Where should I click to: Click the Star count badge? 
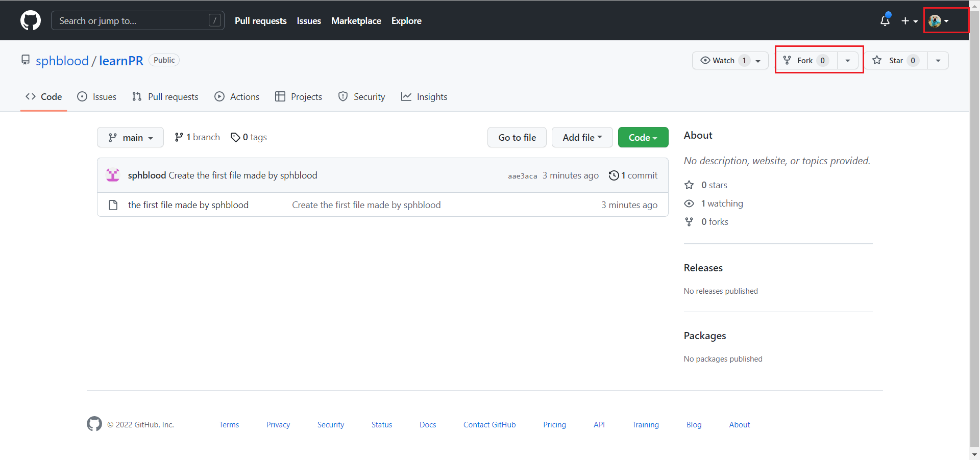coord(913,60)
